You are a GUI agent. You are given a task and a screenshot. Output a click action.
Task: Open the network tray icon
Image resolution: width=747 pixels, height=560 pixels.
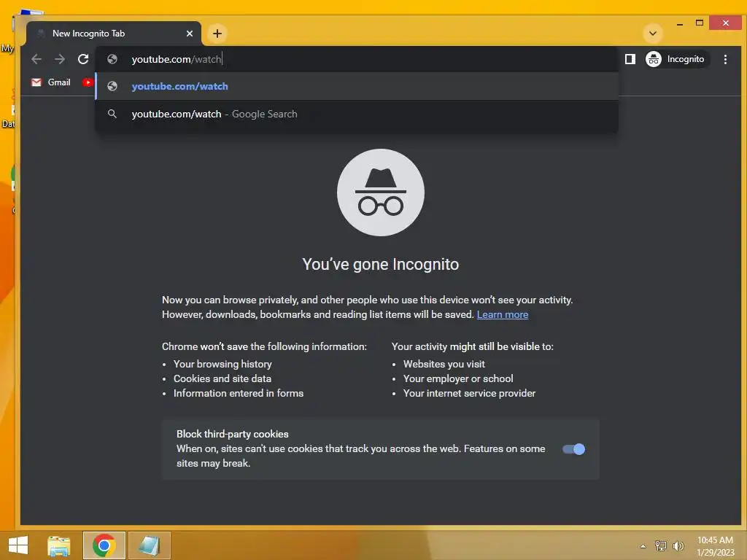click(661, 545)
